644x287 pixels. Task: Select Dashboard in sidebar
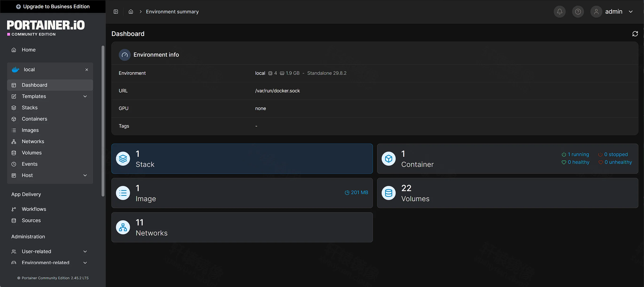(50, 85)
